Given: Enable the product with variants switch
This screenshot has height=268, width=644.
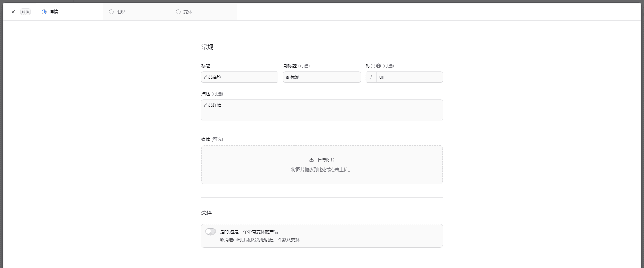Looking at the screenshot, I should coord(211,231).
